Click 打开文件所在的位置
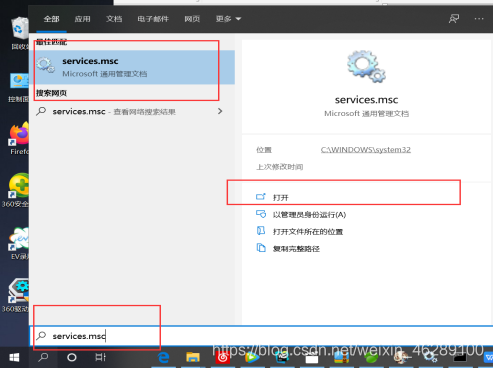 tap(308, 232)
